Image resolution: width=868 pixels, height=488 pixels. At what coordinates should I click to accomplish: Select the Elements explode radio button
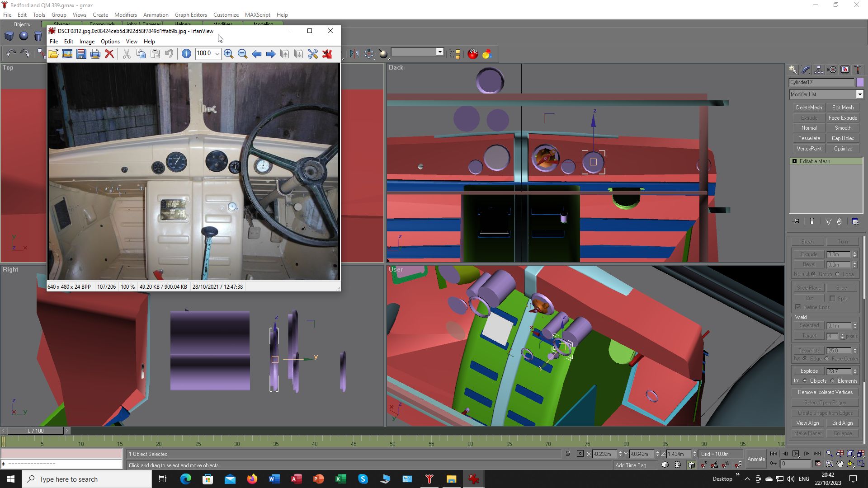(833, 381)
